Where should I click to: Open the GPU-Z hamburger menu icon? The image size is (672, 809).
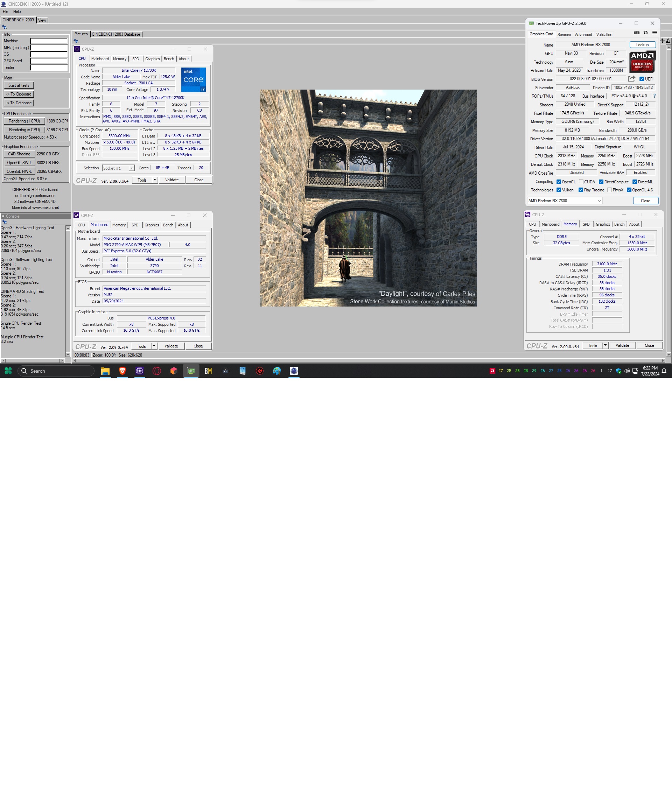[x=654, y=33]
